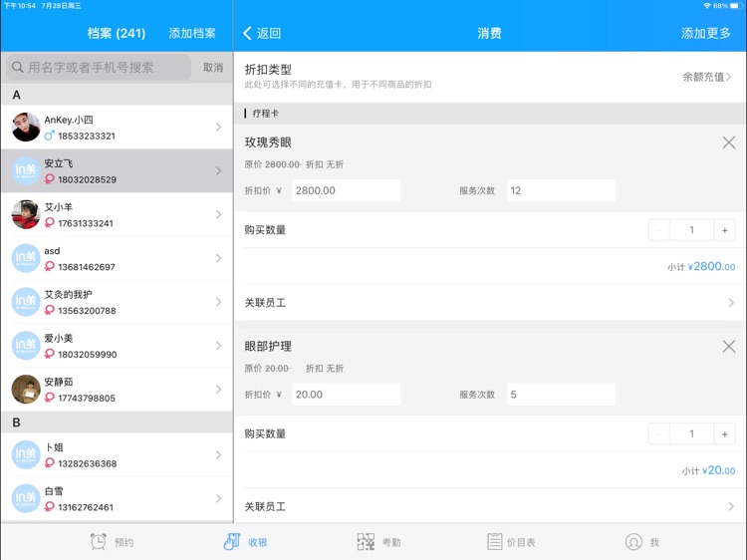Expand AnKey.小四 record chevron
Viewport: 747px width, 560px height.
(x=218, y=128)
